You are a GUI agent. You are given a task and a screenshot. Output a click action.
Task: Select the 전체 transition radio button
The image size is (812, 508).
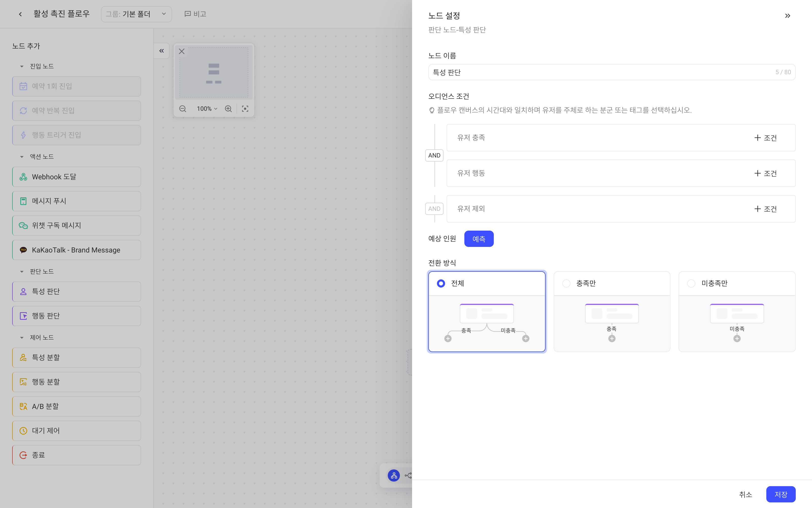coord(441,283)
